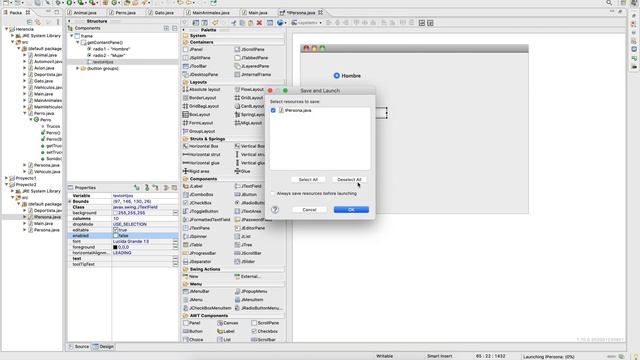Image resolution: width=640 pixels, height=360 pixels.
Task: Click the red delete toolbar icon
Action: (259, 23)
